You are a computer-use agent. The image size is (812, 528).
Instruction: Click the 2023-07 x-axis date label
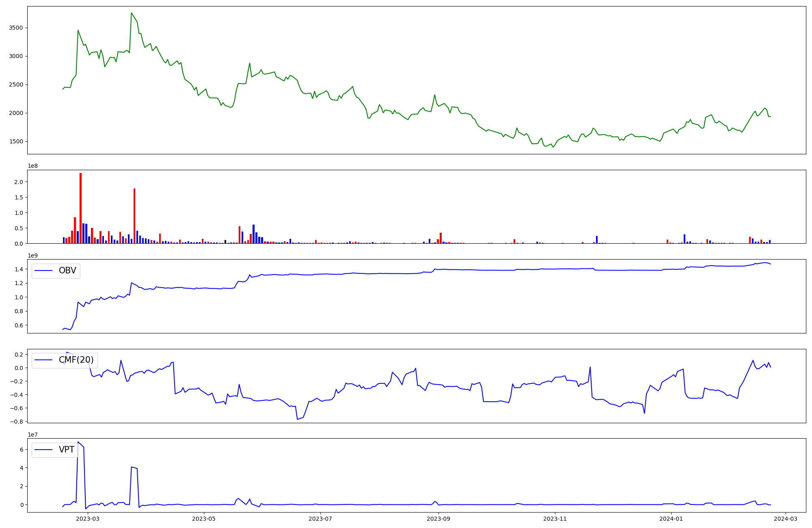(320, 519)
